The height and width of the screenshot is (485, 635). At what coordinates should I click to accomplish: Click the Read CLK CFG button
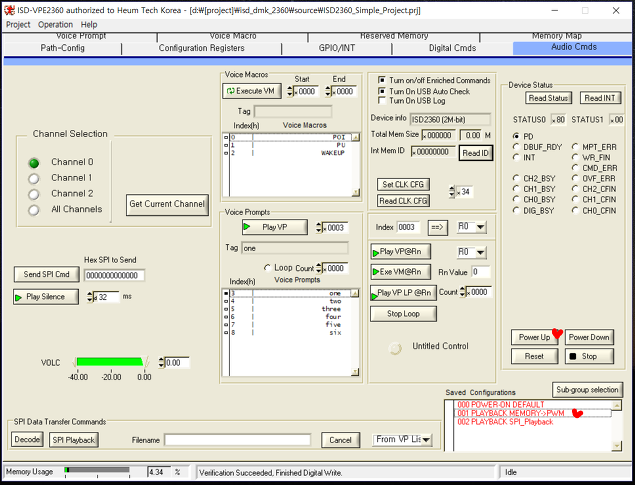(403, 201)
